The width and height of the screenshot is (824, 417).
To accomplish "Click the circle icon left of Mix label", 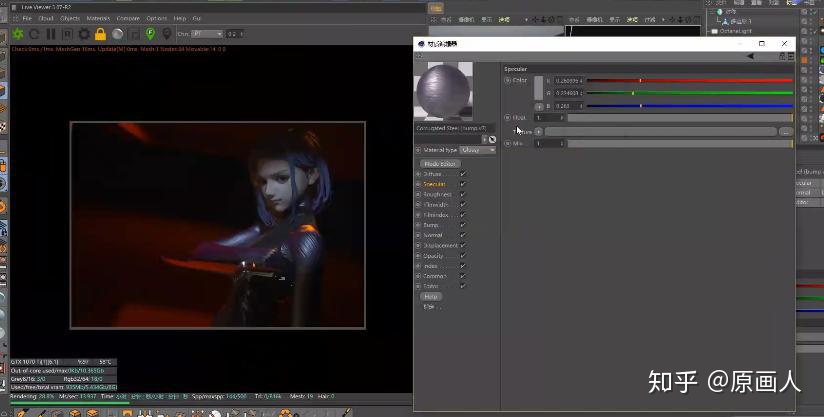I will point(508,143).
